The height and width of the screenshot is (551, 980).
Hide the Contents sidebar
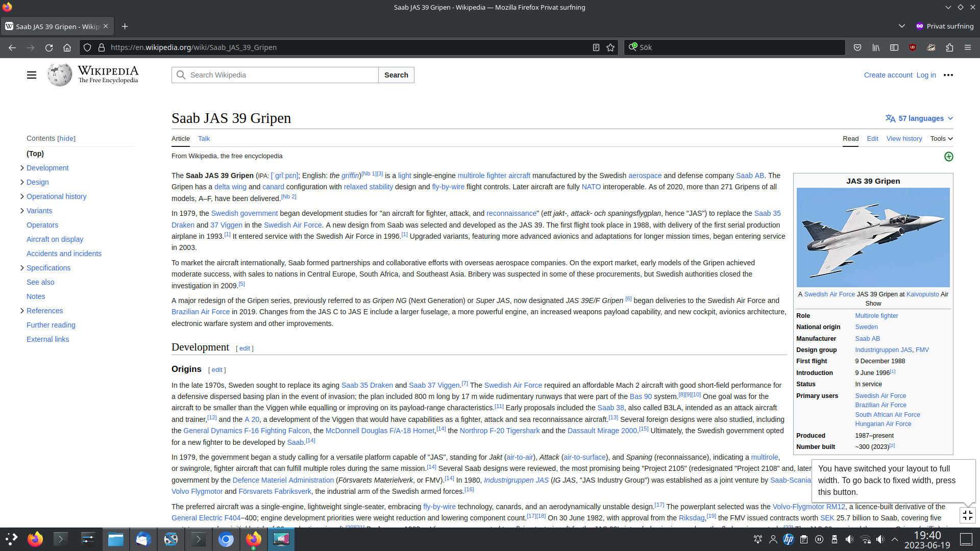coord(66,139)
